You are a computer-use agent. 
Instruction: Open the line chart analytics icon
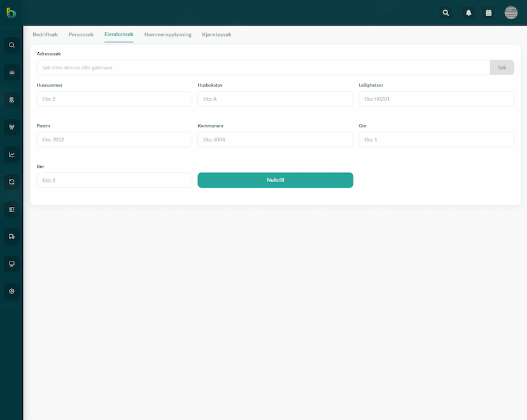pos(11,155)
